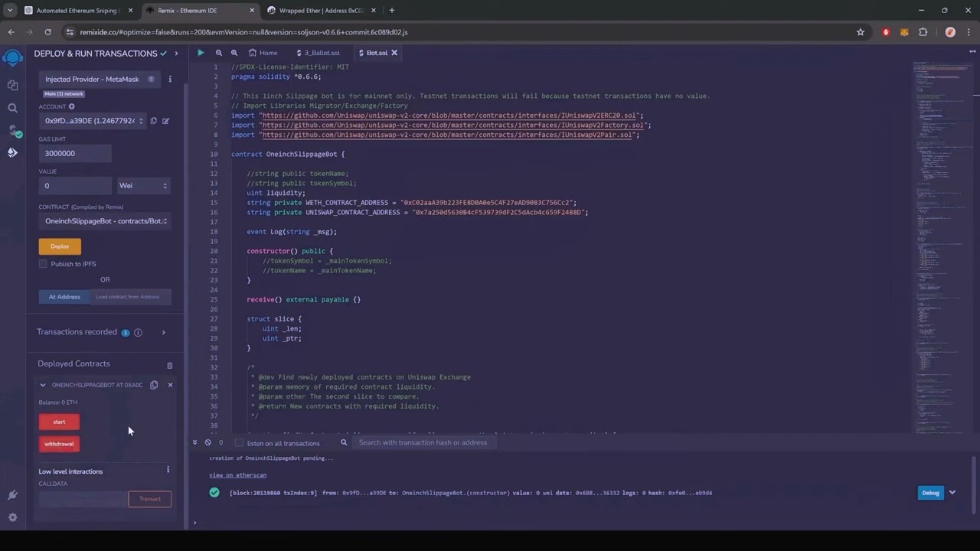Click the browser address bar URL

[243, 32]
